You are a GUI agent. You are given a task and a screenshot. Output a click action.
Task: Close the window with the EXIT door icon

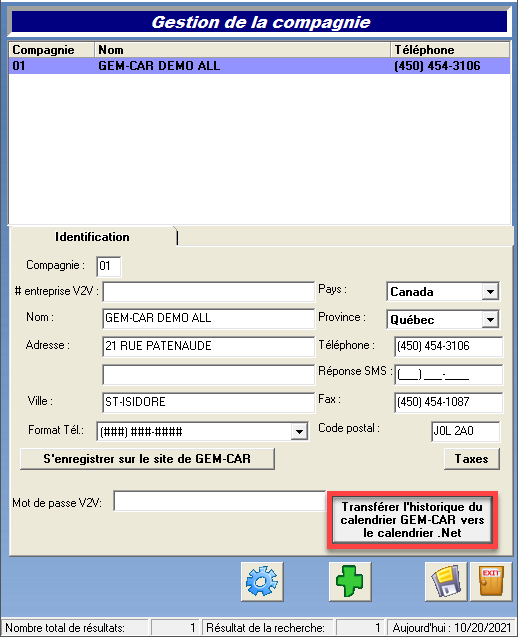pyautogui.click(x=491, y=581)
